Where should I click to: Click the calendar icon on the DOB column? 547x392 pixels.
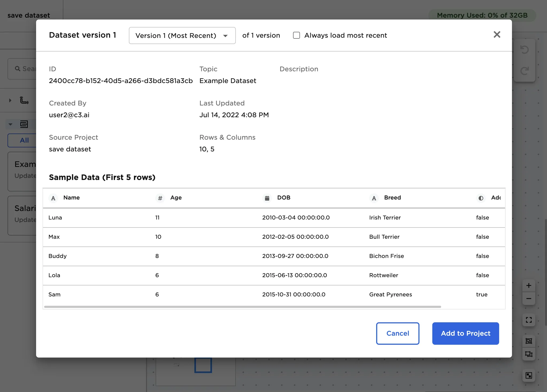(267, 198)
